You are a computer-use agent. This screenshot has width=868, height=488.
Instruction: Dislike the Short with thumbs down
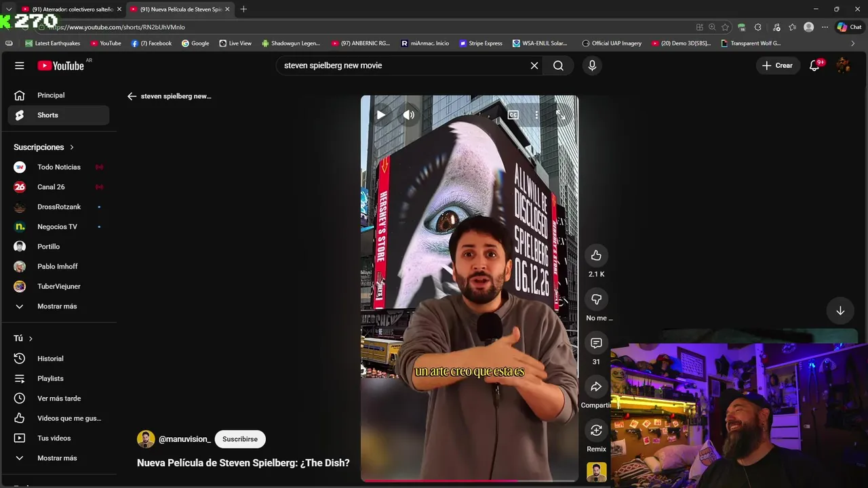[x=596, y=300]
